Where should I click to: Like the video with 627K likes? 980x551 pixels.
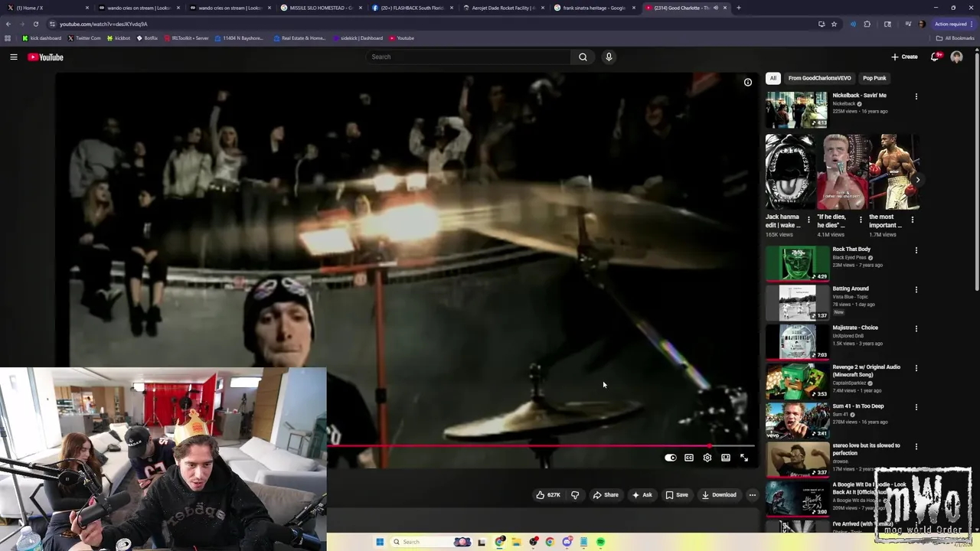(x=547, y=494)
